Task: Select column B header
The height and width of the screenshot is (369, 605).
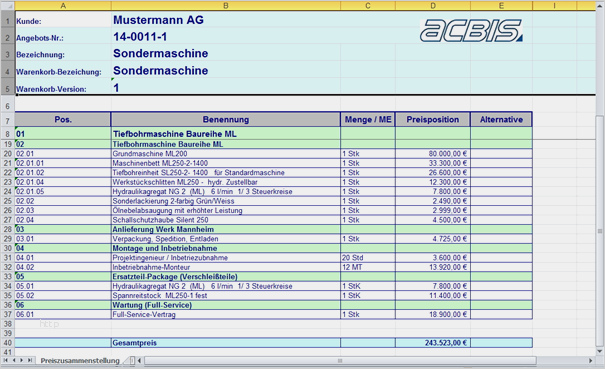Action: coord(226,5)
